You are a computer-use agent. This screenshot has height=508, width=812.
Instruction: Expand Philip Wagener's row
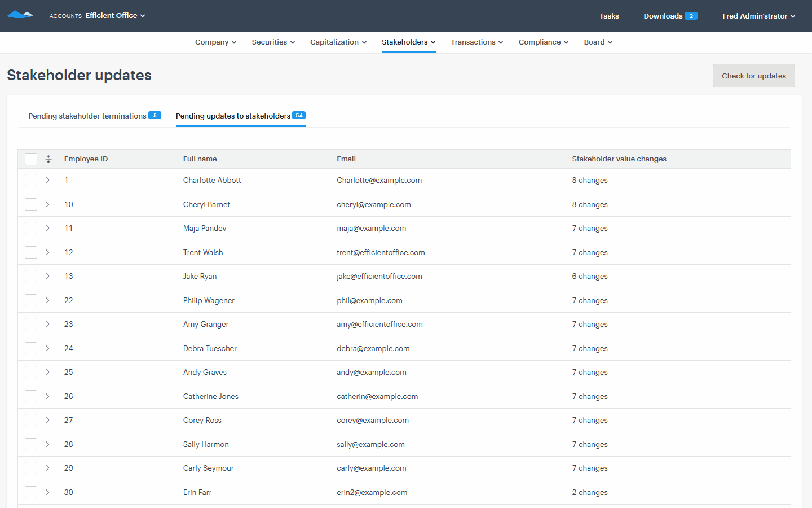coord(47,300)
